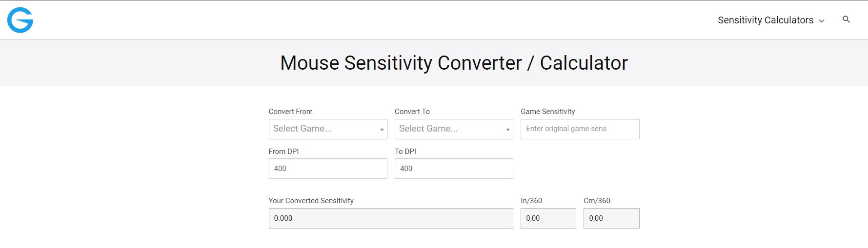
Task: Click the In/360 result field
Action: click(x=548, y=218)
